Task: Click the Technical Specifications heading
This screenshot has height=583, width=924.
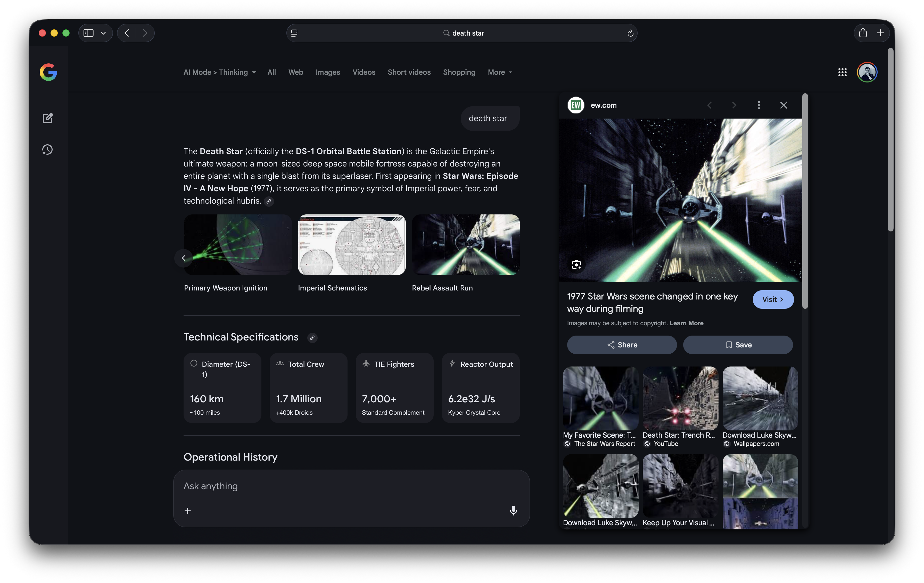Action: [x=241, y=337]
